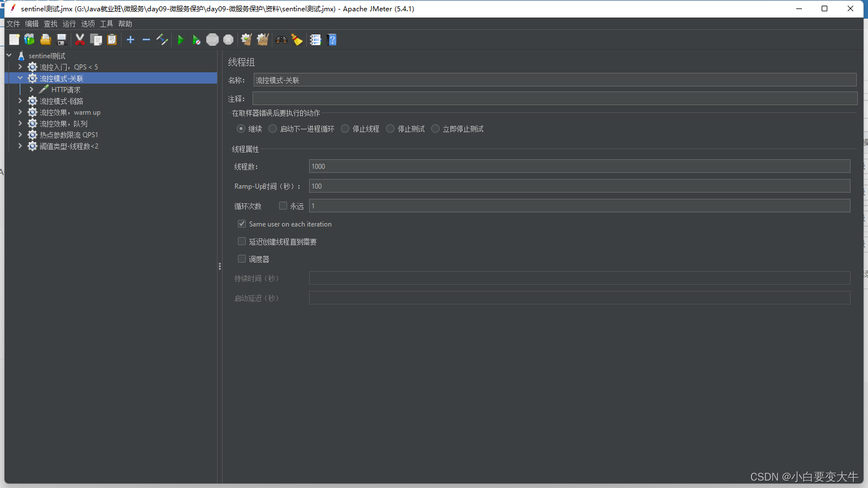This screenshot has width=868, height=488.
Task: Uncheck Same user on each iteration
Action: pos(242,224)
